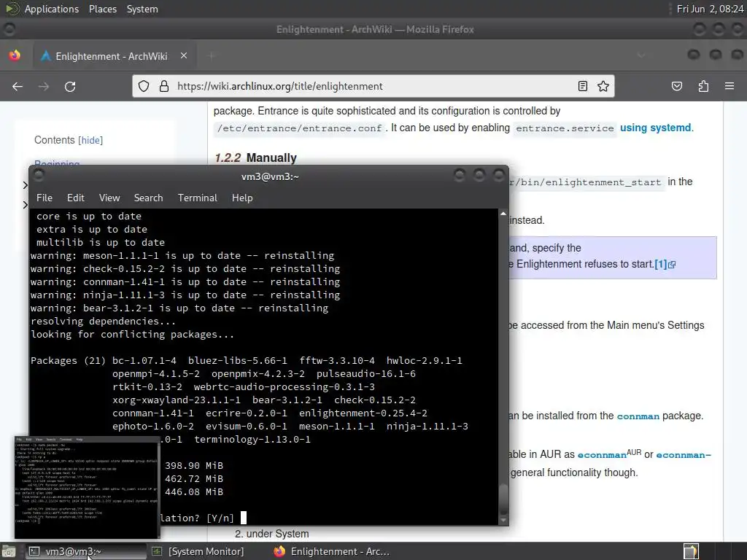This screenshot has width=747, height=560.
Task: Open Firefox extensions puzzle icon
Action: tap(703, 86)
